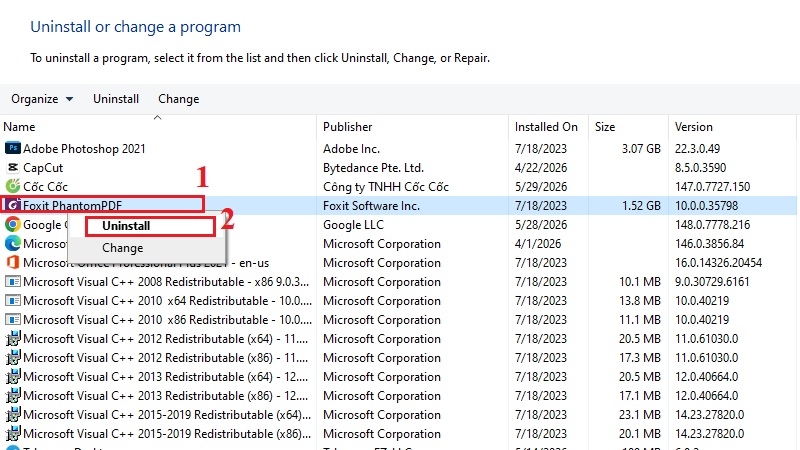The image size is (800, 450).
Task: Select Microsoft Visual C++ 2015-2019 Redistributable (x64) row
Action: tap(398, 415)
